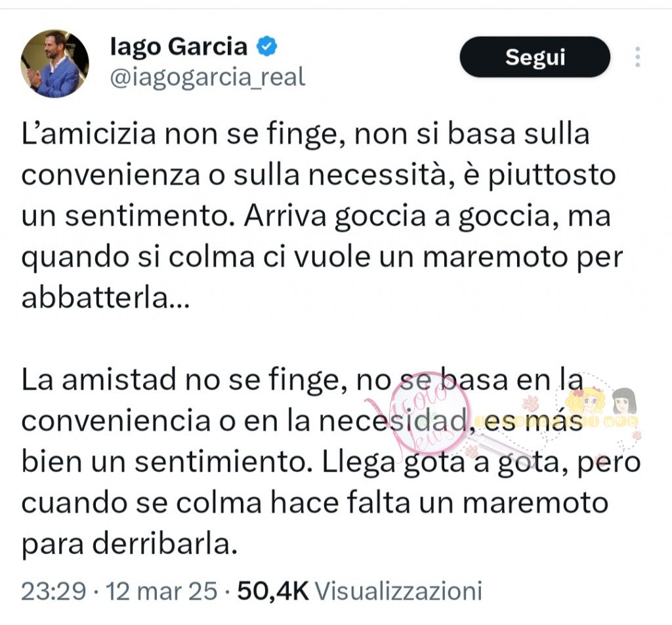Click the @iagogarcia_real handle
672x625 pixels.
tap(205, 77)
